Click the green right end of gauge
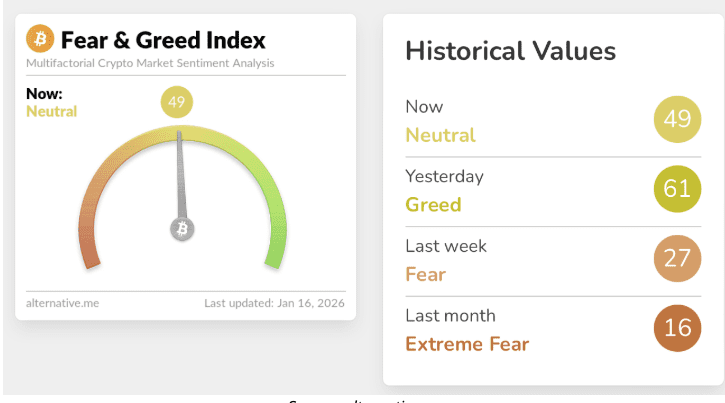The height and width of the screenshot is (403, 725). (x=274, y=255)
